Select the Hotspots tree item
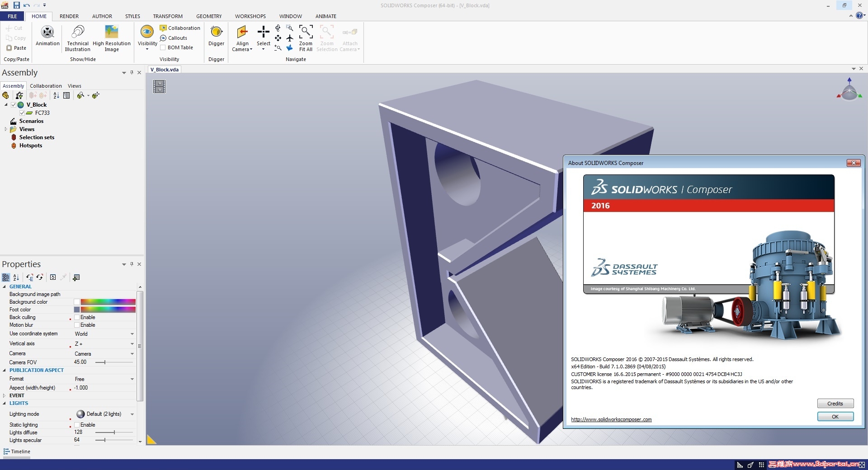The height and width of the screenshot is (470, 868). 31,146
